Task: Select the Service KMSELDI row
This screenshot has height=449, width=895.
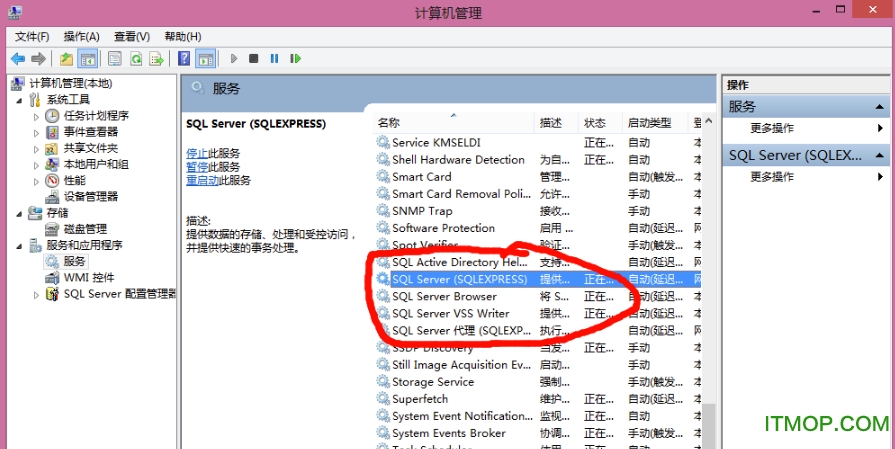Action: click(x=538, y=143)
